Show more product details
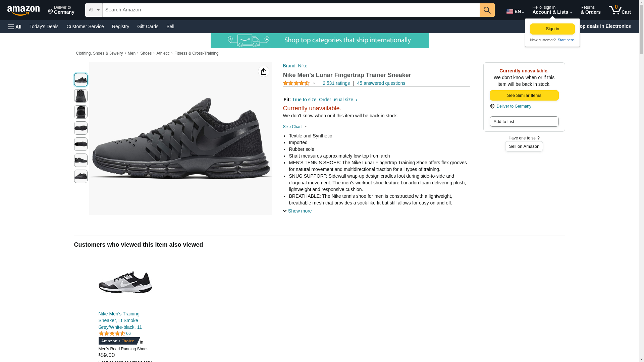This screenshot has height=362, width=644. coord(297,211)
